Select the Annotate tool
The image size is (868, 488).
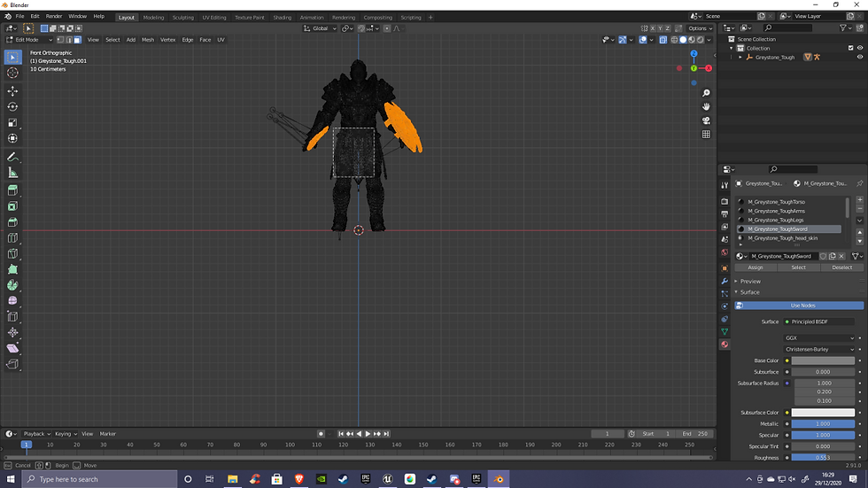[12, 157]
